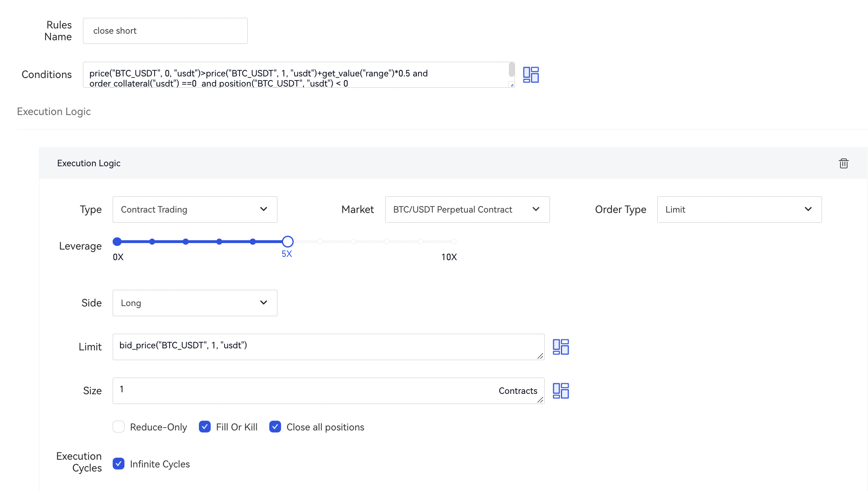The height and width of the screenshot is (491, 868).
Task: Set leverage to 10X on the slider
Action: [x=454, y=242]
